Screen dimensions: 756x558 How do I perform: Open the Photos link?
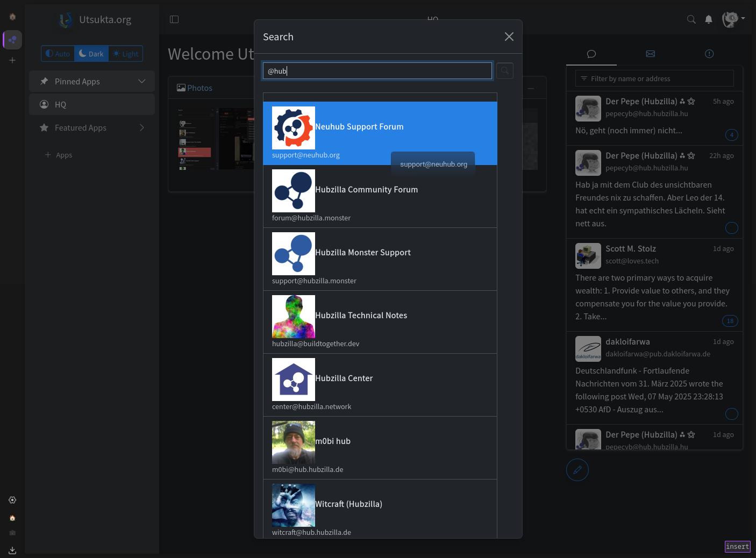pos(199,88)
